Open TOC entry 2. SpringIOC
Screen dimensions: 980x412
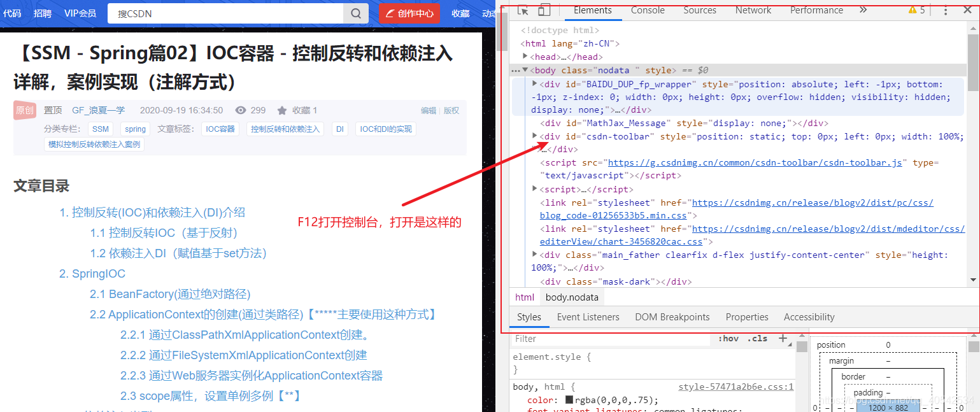(92, 274)
